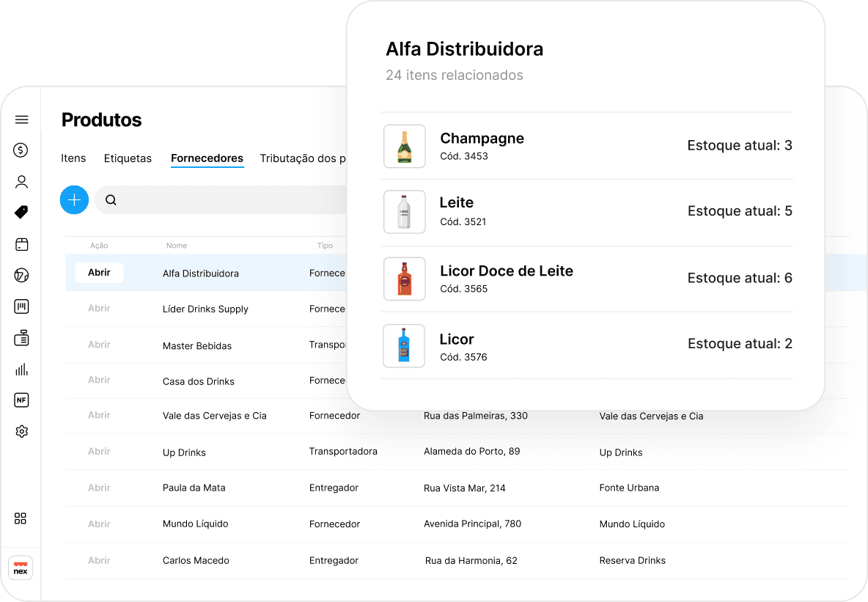Switch to the Etiquetas tab
868x602 pixels.
[128, 158]
